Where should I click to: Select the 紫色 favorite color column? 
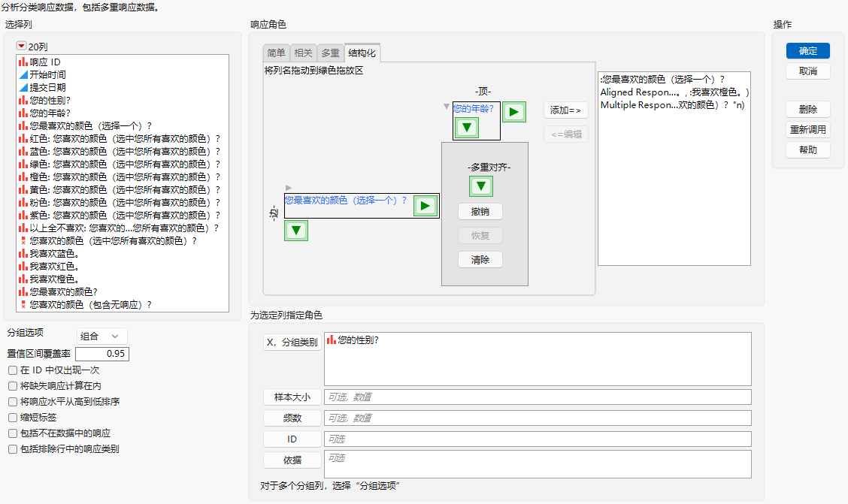point(120,215)
